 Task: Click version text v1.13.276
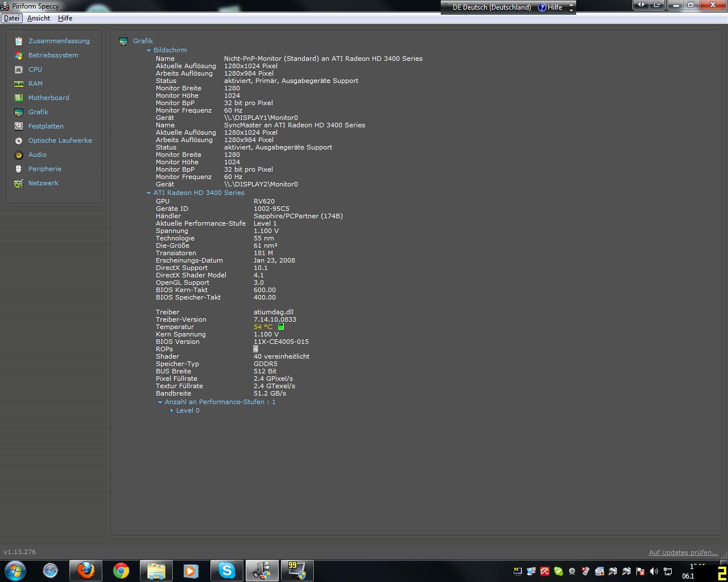[20, 552]
